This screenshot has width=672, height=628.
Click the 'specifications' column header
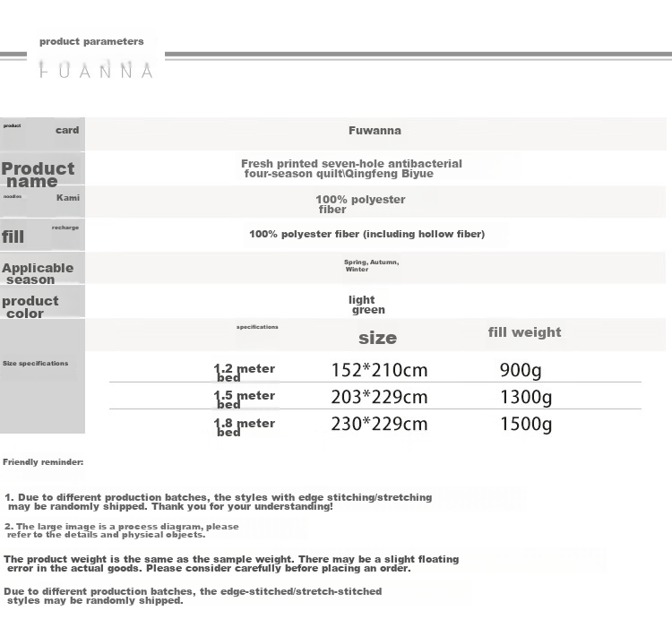pos(257,327)
